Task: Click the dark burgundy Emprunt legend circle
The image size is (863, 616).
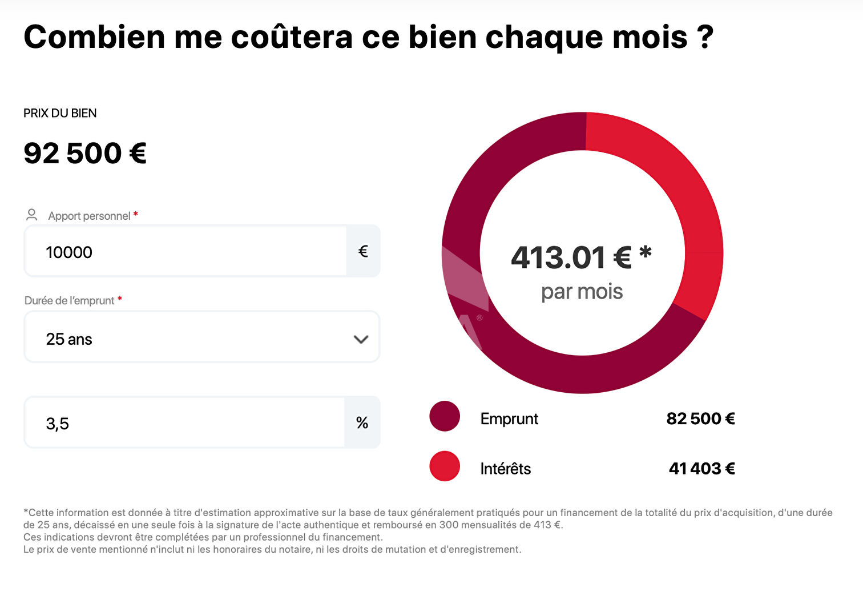Action: pos(445,416)
